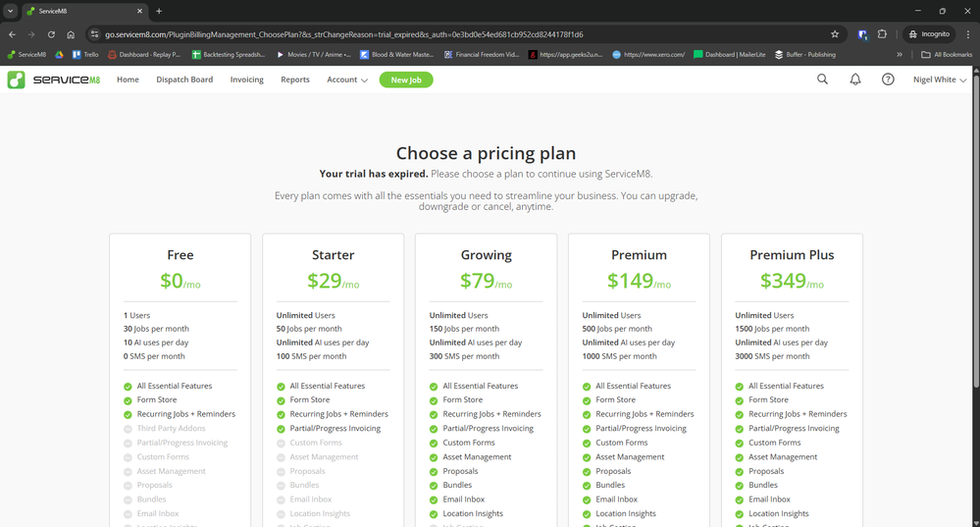Image resolution: width=980 pixels, height=527 pixels.
Task: Bookmark this page with the star icon
Action: [x=835, y=34]
